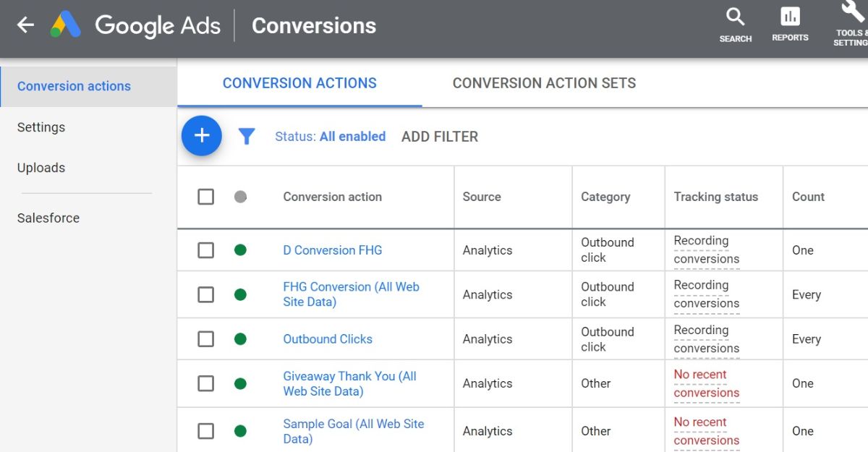Sort by the Count column header
868x452 pixels.
point(808,197)
